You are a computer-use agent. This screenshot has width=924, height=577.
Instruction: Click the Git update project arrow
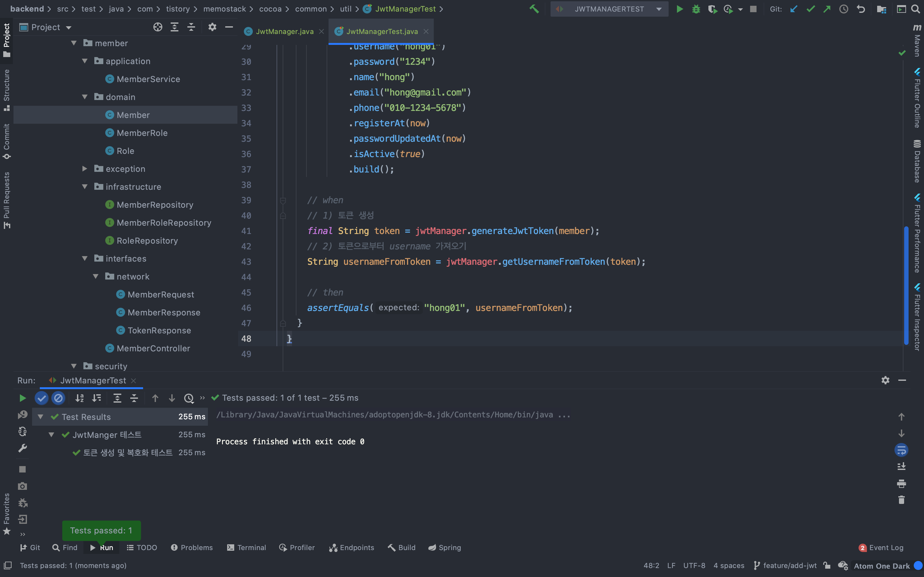[794, 9]
